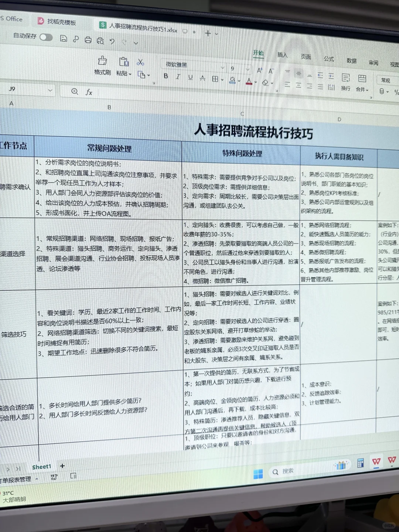Open the eraser clear options dropdown

[272, 83]
